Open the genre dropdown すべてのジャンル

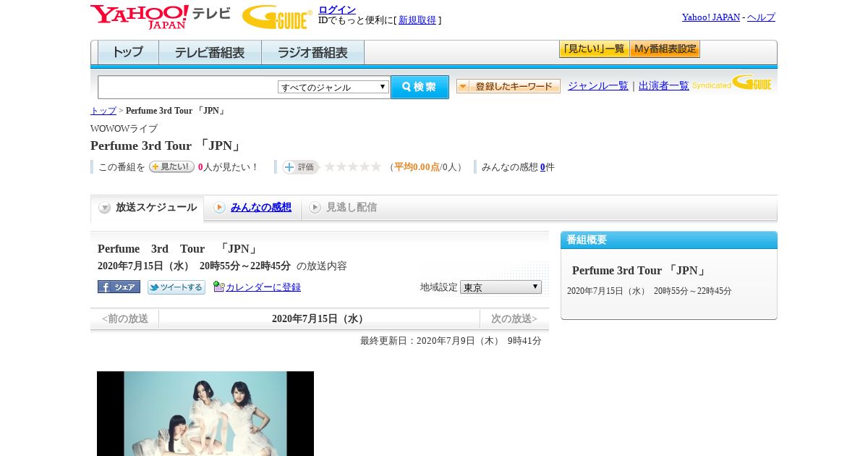coord(333,87)
